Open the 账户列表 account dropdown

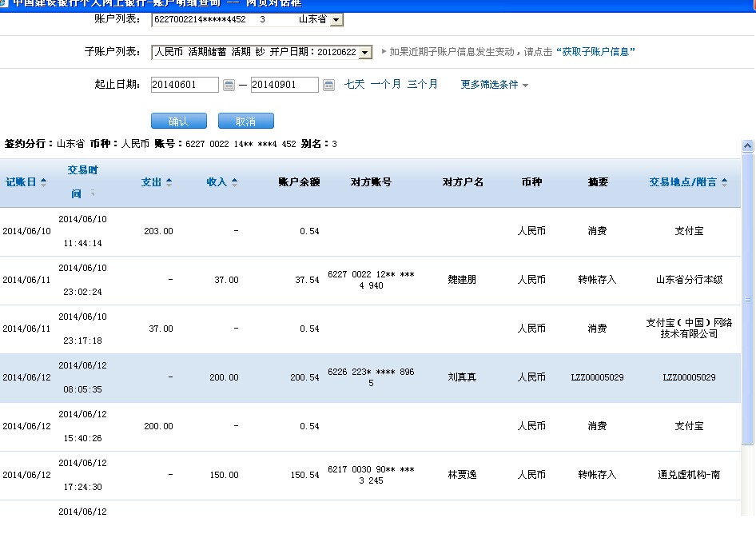click(x=336, y=20)
